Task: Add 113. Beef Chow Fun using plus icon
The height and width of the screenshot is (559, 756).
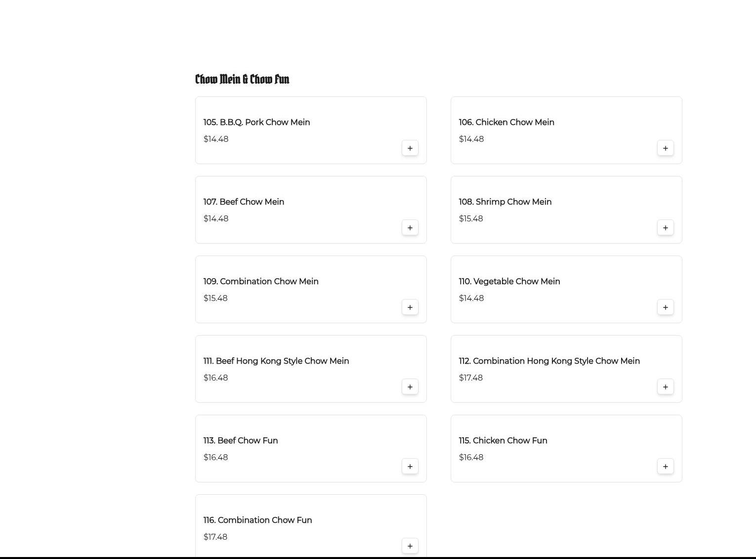Action: pos(410,467)
